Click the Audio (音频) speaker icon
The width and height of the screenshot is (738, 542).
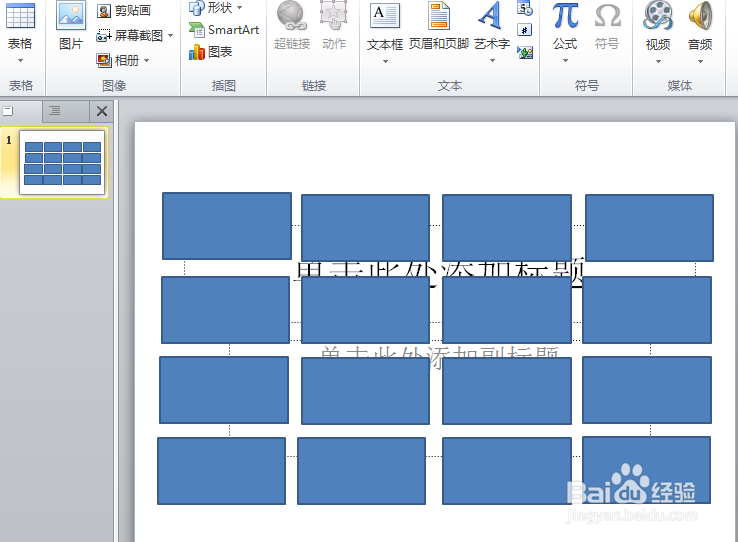[700, 16]
